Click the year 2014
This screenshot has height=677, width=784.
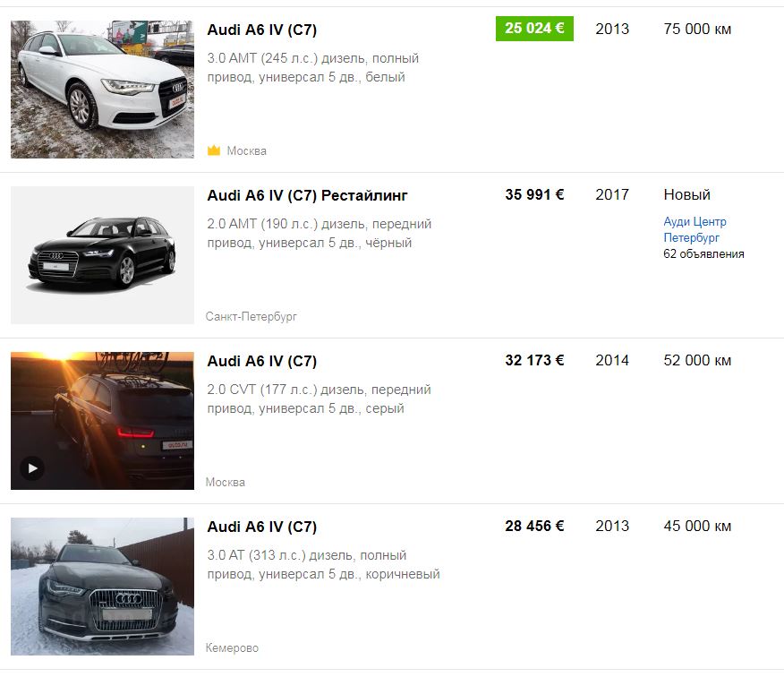pyautogui.click(x=612, y=360)
